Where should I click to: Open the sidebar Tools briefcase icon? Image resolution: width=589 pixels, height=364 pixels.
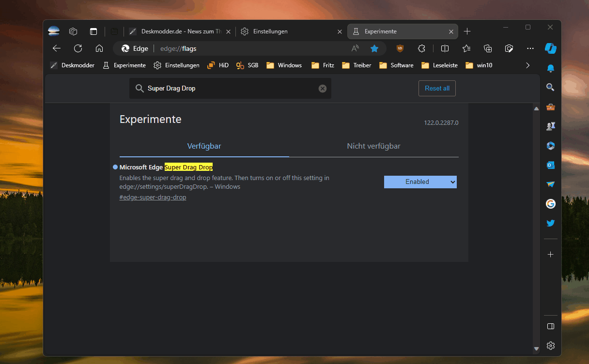(x=551, y=107)
